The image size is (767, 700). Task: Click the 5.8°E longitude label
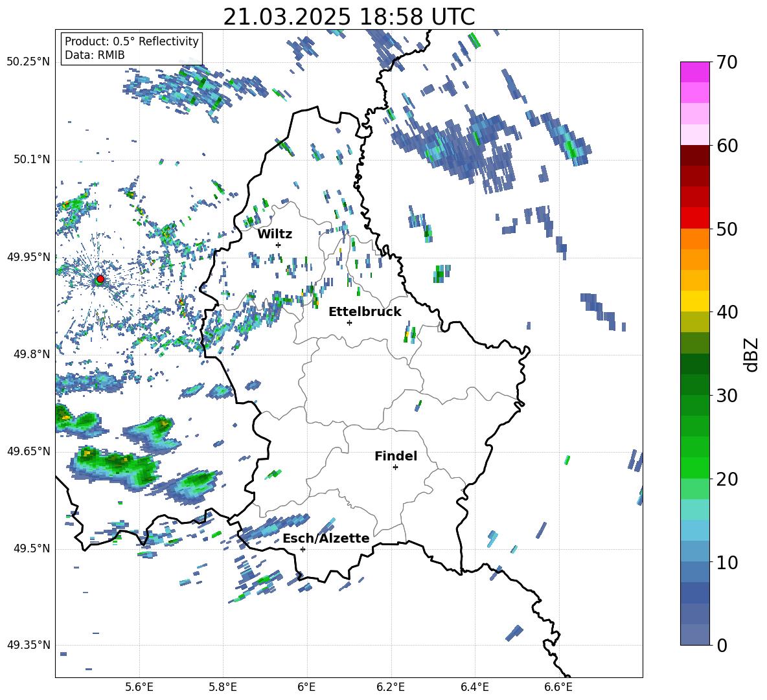pyautogui.click(x=223, y=687)
